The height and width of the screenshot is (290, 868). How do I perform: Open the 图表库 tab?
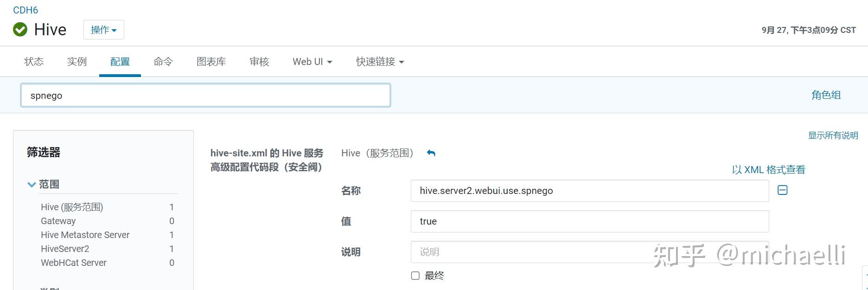pyautogui.click(x=211, y=62)
